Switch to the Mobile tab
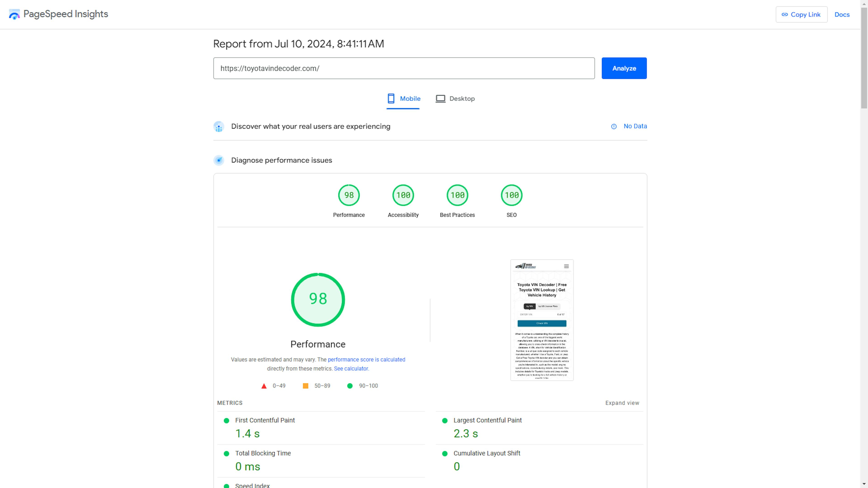The width and height of the screenshot is (868, 488). click(403, 99)
